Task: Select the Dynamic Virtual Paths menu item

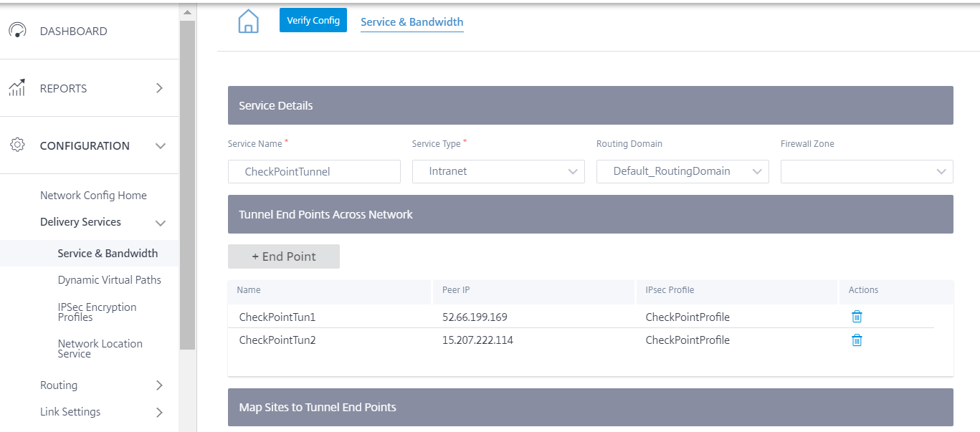Action: pos(110,280)
